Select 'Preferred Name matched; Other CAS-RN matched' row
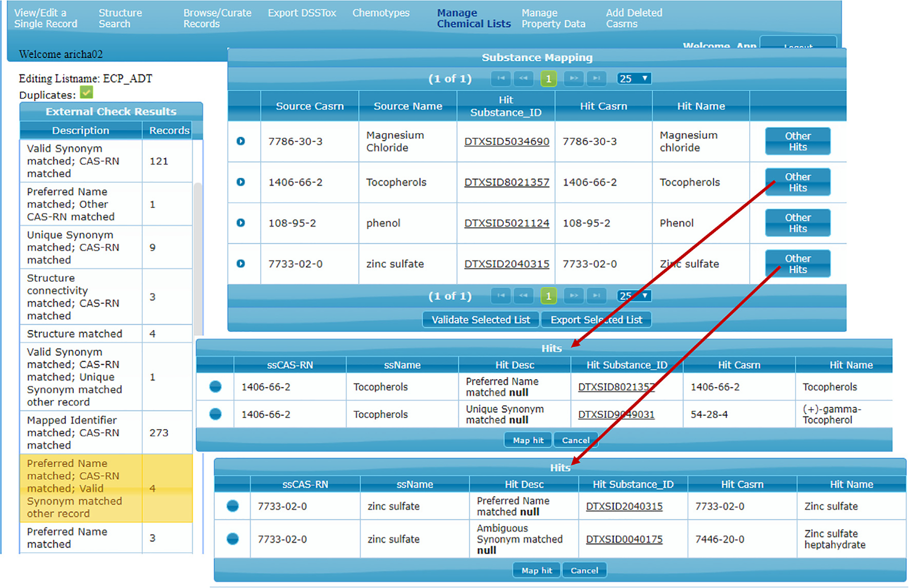This screenshot has height=588, width=909. (x=106, y=204)
